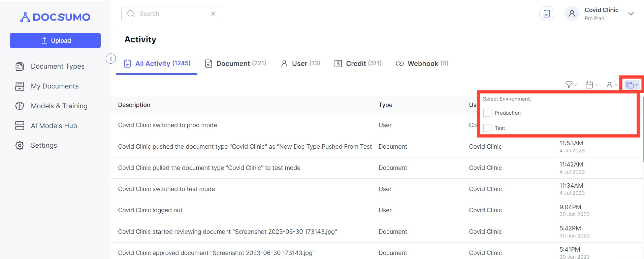
Task: Click the user avatar icon
Action: (x=572, y=14)
